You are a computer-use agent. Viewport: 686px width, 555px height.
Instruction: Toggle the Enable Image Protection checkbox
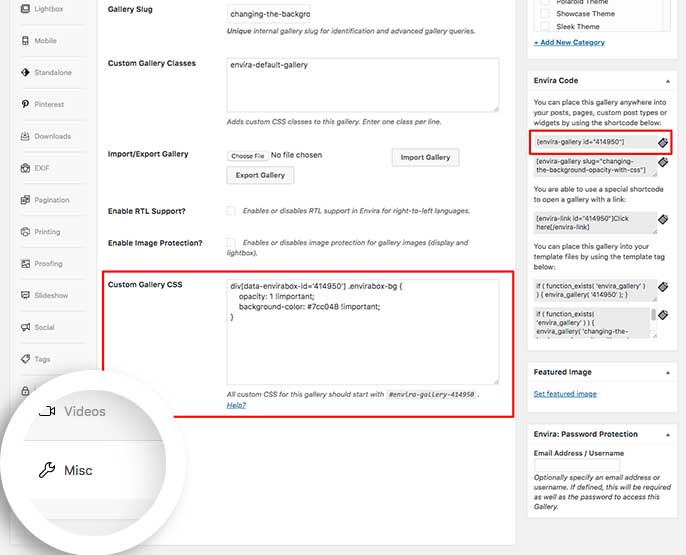point(231,243)
